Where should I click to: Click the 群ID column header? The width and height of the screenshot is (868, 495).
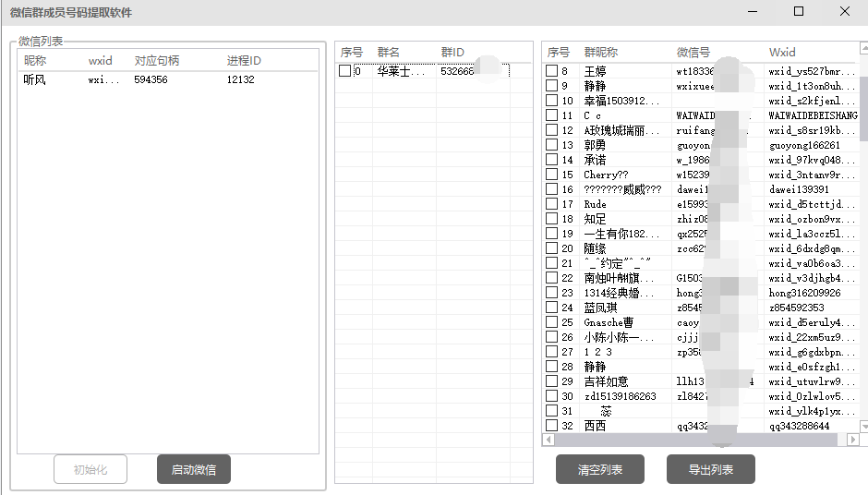[452, 52]
